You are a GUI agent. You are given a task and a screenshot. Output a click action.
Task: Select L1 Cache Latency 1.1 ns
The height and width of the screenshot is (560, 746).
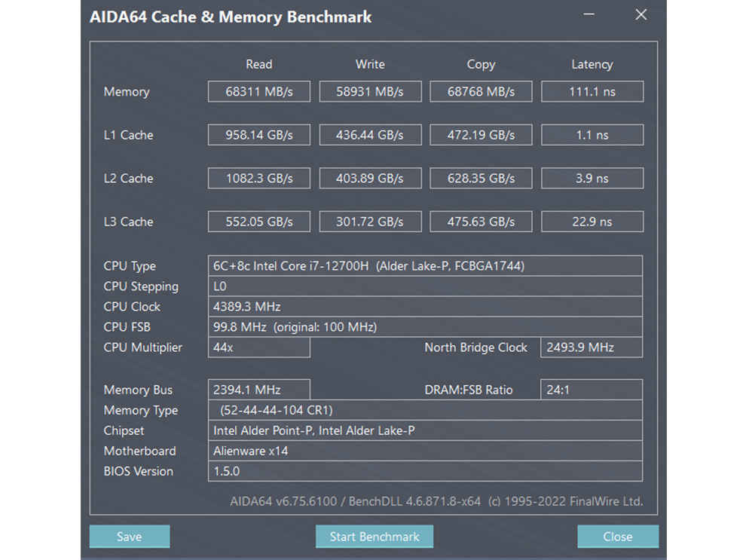click(x=592, y=135)
